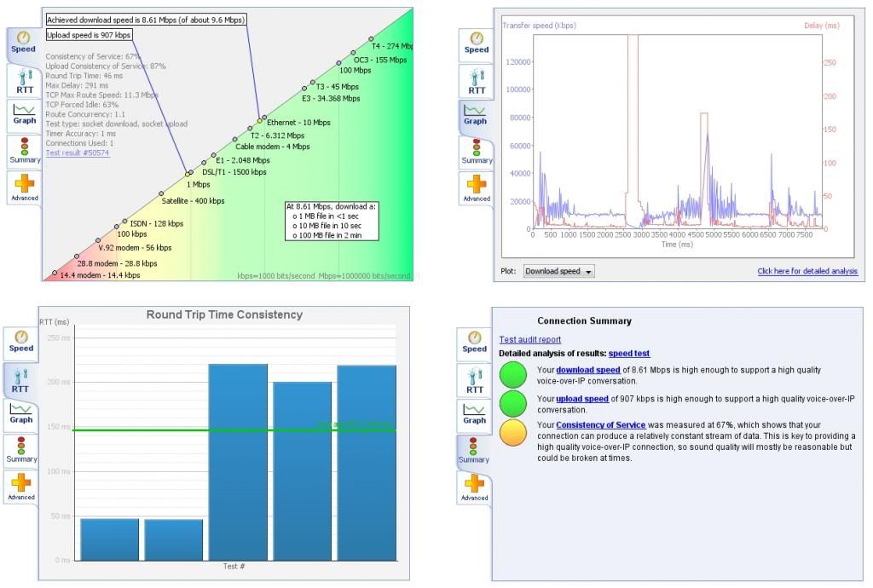Click the green status circle next to the download speed result
Screen dimensions: 873x588
(514, 376)
